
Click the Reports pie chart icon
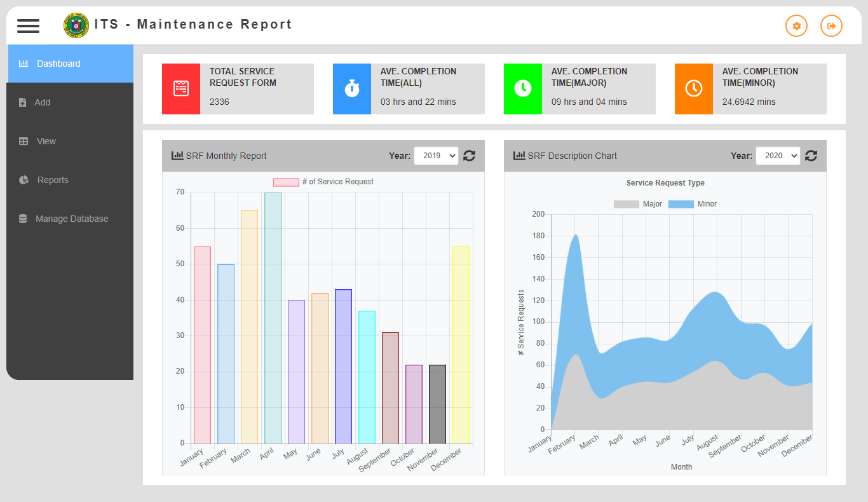click(24, 180)
